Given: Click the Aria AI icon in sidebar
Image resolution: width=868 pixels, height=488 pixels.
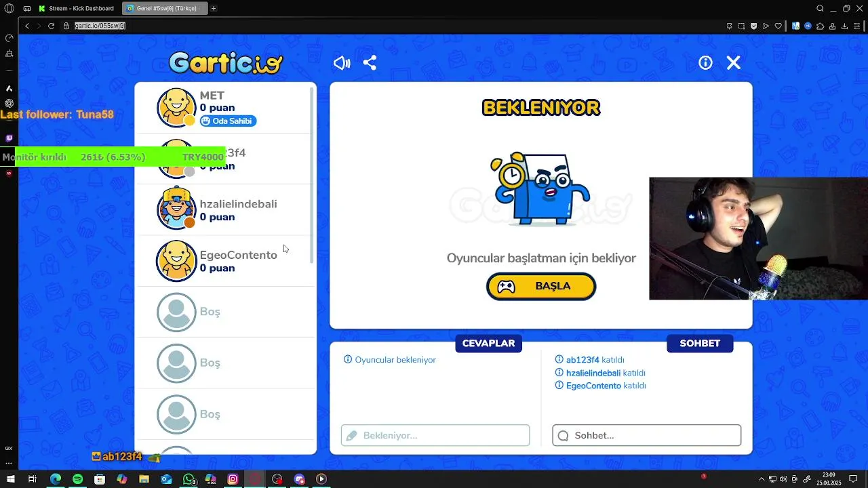Looking at the screenshot, I should click(x=9, y=88).
